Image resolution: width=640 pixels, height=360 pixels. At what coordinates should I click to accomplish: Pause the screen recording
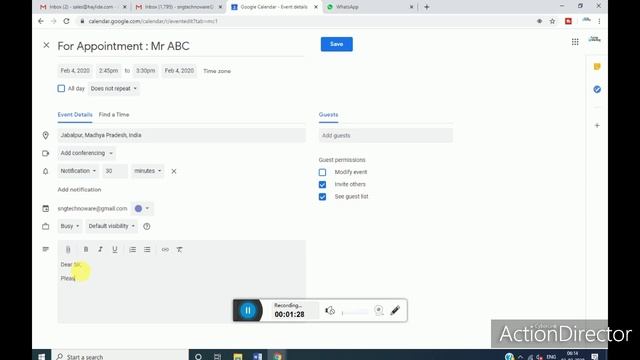[x=248, y=311]
